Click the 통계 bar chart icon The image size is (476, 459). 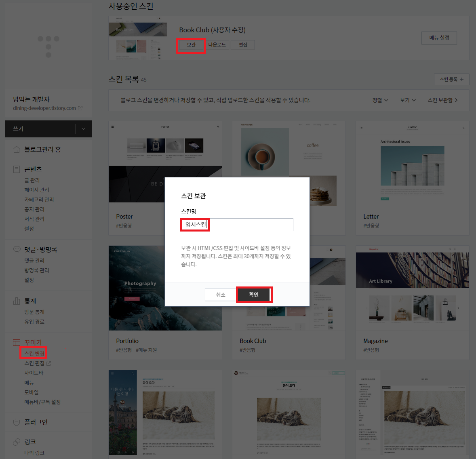17,301
